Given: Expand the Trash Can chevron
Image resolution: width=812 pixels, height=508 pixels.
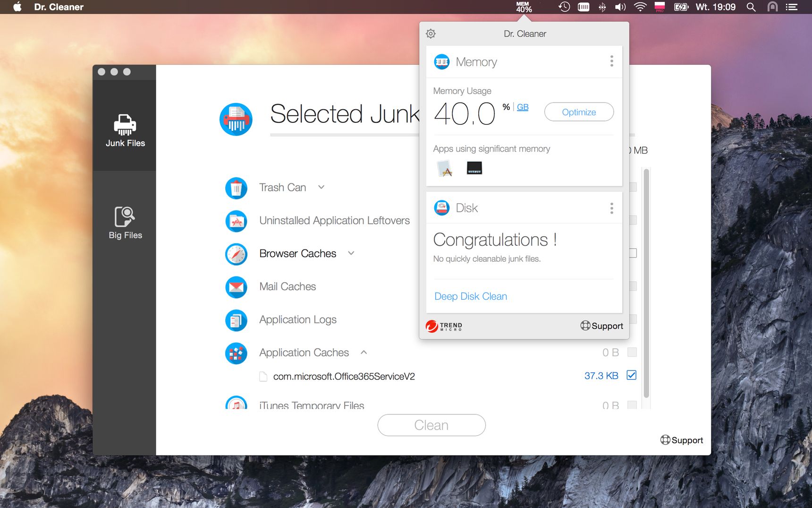Looking at the screenshot, I should pos(321,187).
